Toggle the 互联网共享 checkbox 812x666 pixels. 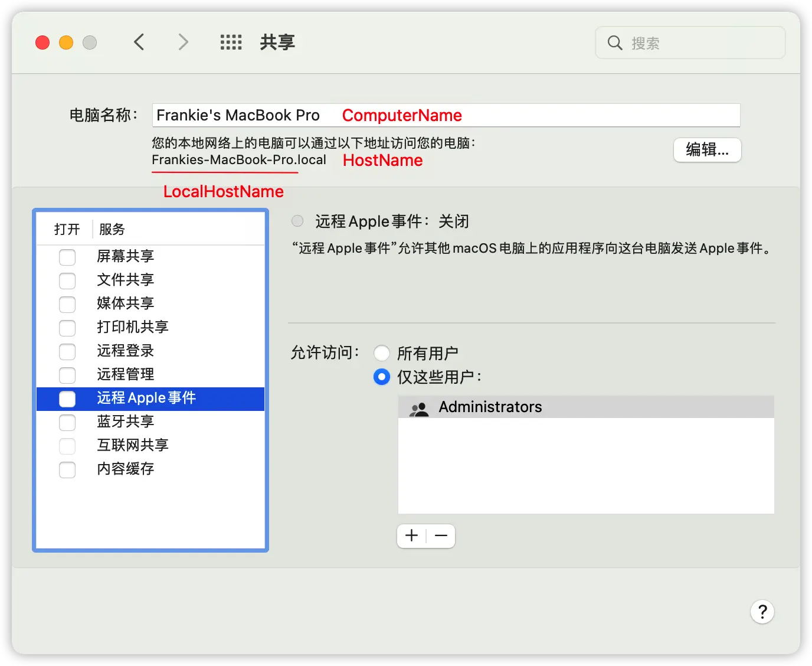click(x=67, y=446)
